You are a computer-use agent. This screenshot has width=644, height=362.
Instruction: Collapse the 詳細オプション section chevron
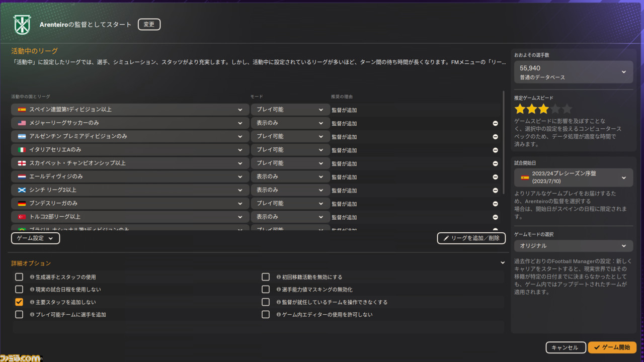click(x=502, y=263)
